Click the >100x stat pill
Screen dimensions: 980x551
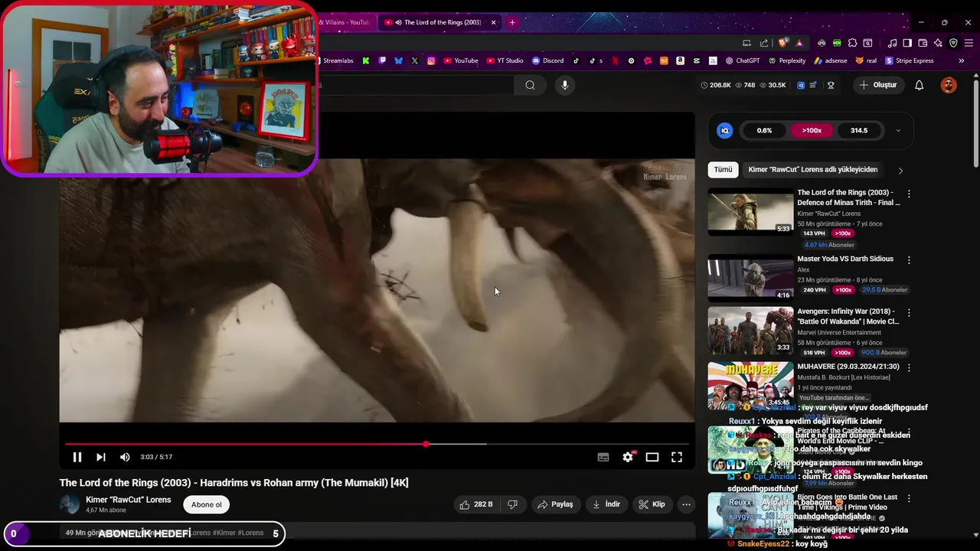pos(812,131)
